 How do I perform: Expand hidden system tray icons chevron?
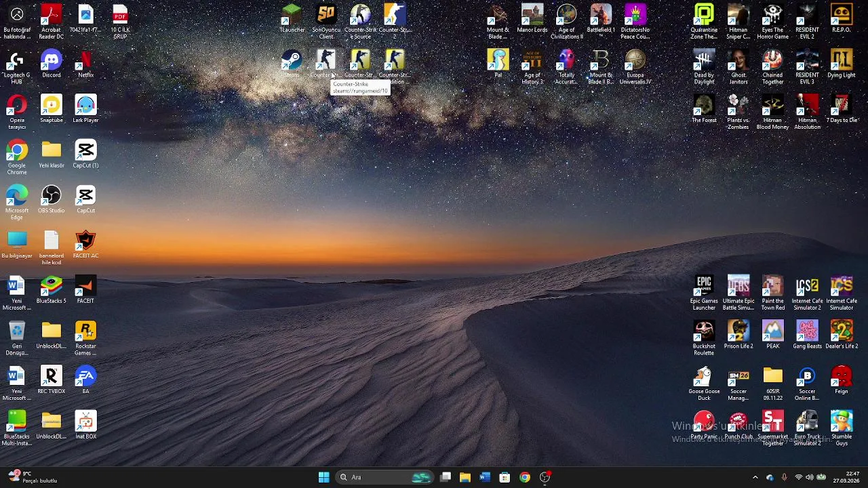click(x=755, y=477)
